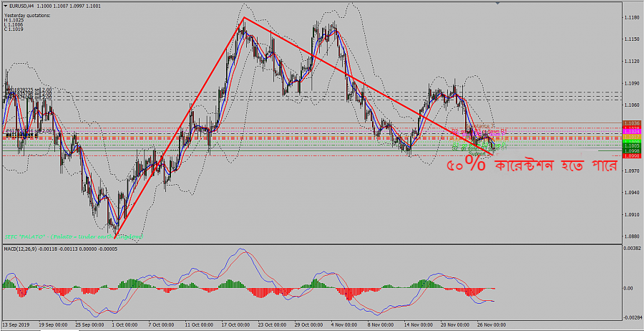Click 1.0880 on the price scale
The width and height of the screenshot is (644, 331).
coord(631,236)
